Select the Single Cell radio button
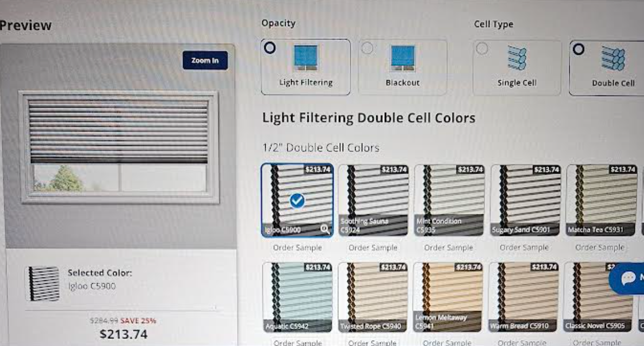The width and height of the screenshot is (644, 346). point(481,49)
